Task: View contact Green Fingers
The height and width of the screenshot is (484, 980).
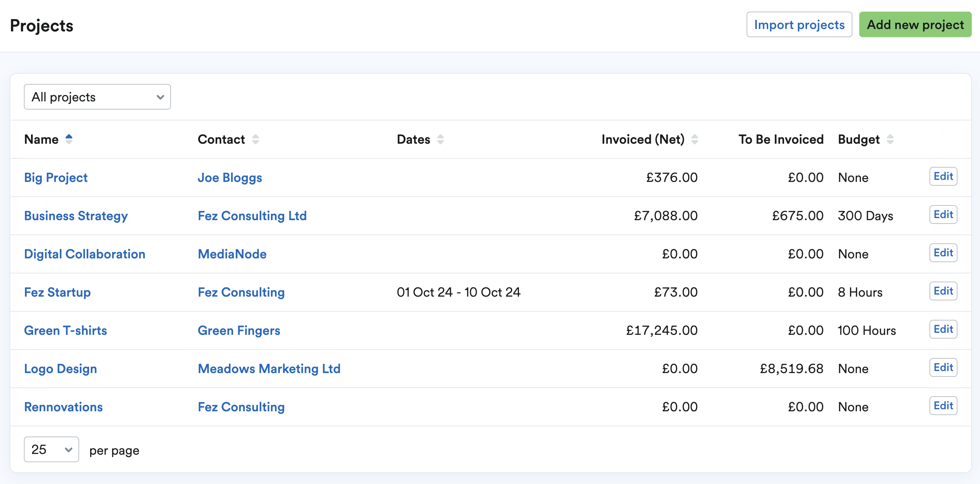Action: click(239, 331)
